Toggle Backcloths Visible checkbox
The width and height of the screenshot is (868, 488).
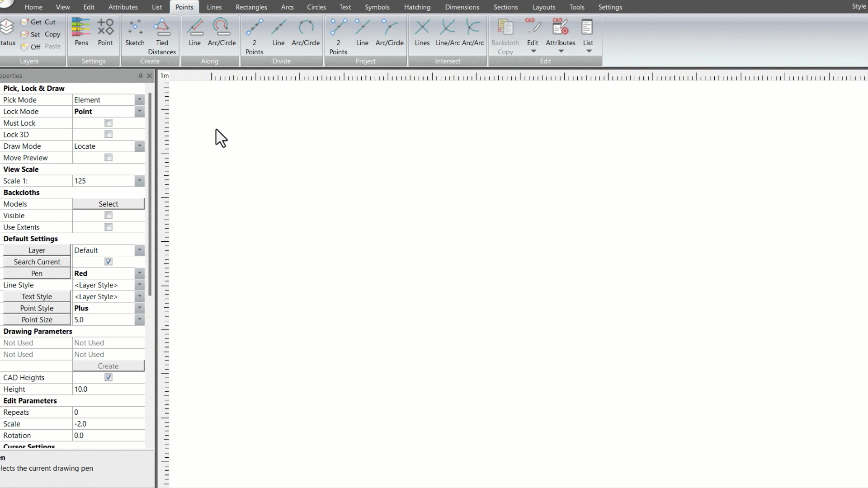click(108, 216)
